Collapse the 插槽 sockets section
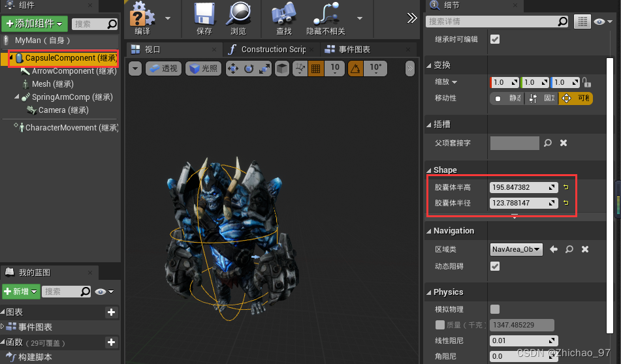This screenshot has height=364, width=621. [x=428, y=125]
